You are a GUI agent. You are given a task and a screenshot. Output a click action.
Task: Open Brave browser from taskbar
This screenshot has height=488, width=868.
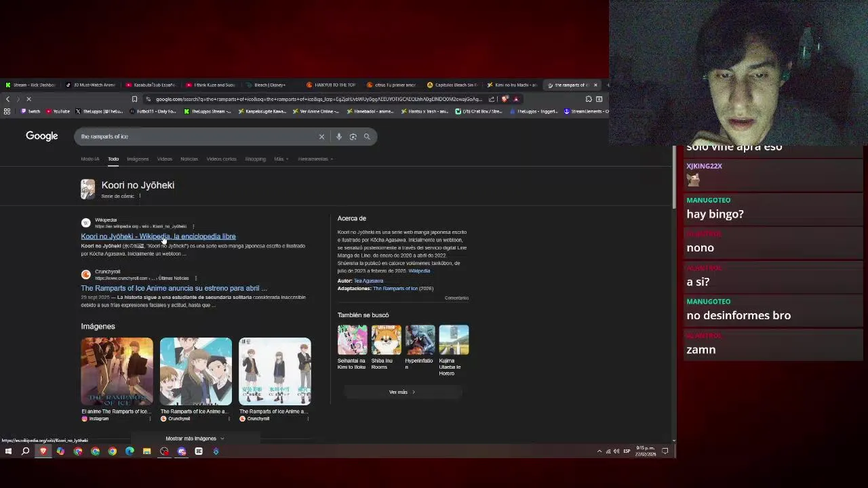[43, 451]
